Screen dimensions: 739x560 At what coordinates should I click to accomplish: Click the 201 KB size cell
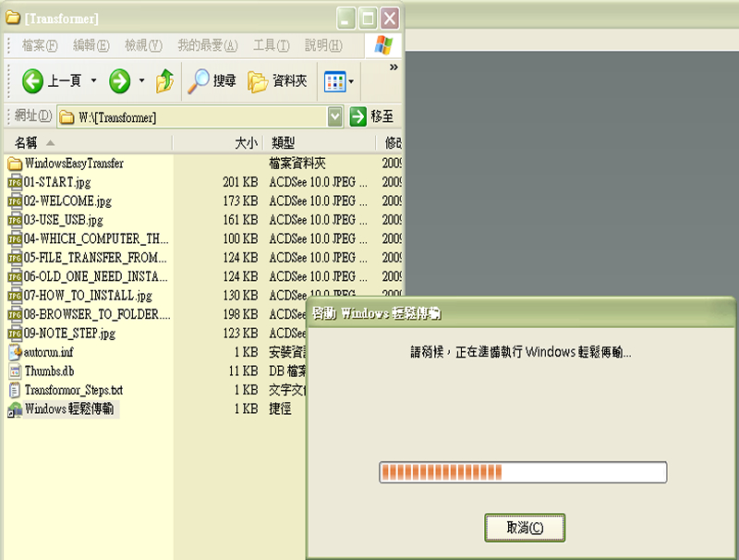click(x=240, y=182)
